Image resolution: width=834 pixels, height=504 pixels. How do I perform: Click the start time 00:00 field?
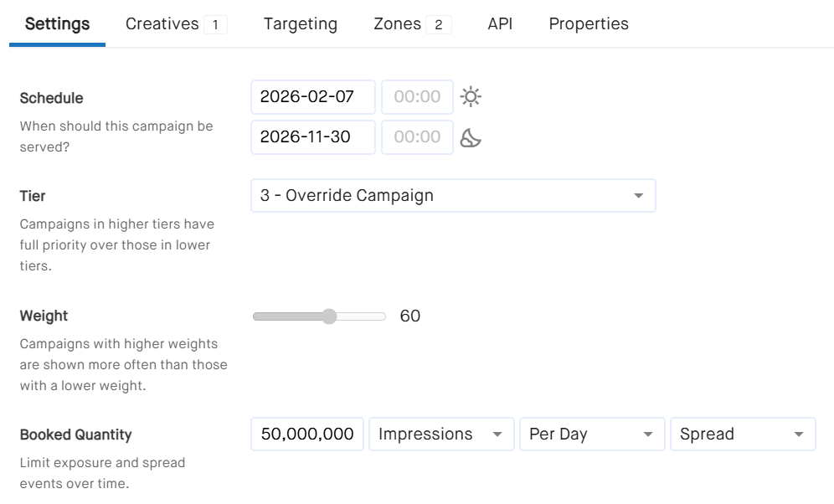click(418, 97)
